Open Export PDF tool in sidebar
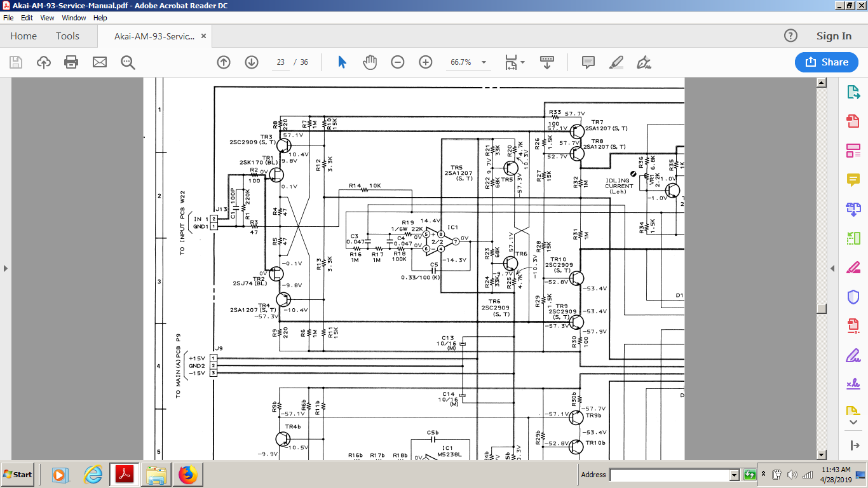868x488 pixels. click(853, 92)
